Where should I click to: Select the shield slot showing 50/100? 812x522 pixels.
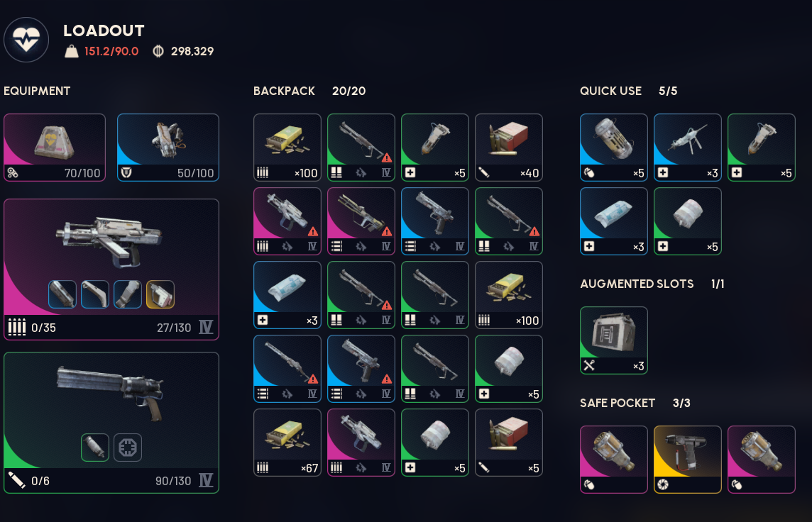point(168,148)
